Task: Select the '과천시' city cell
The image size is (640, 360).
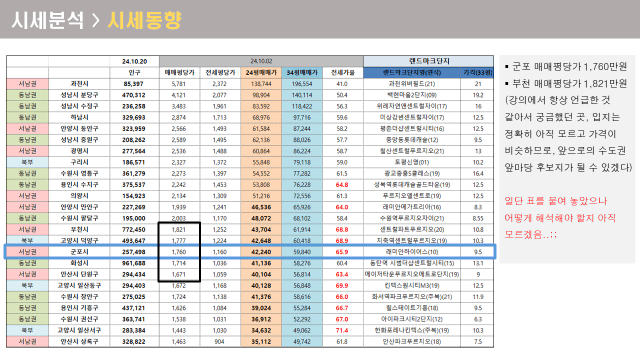Action: [x=79, y=84]
